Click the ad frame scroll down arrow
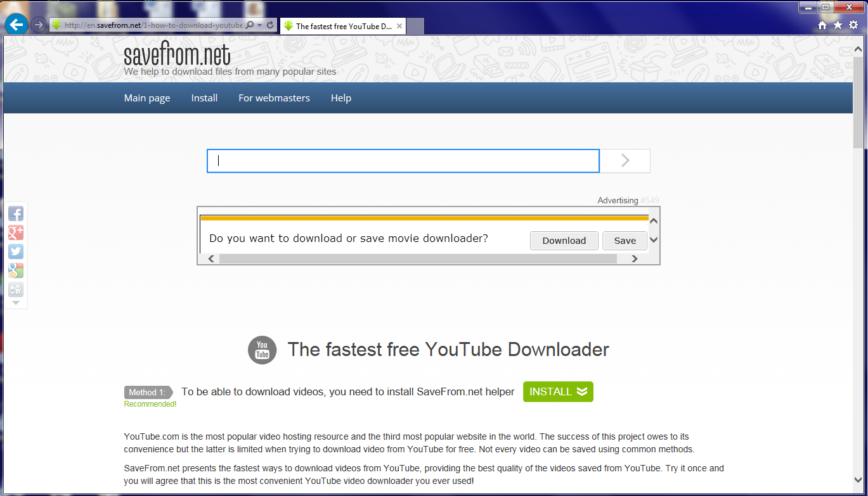This screenshot has height=496, width=868. [654, 240]
